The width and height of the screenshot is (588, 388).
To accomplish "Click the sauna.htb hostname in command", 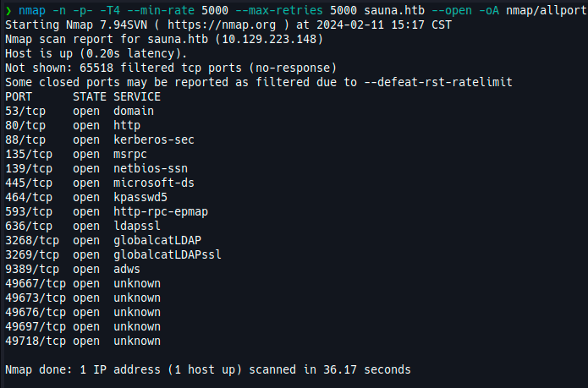I will coord(394,10).
